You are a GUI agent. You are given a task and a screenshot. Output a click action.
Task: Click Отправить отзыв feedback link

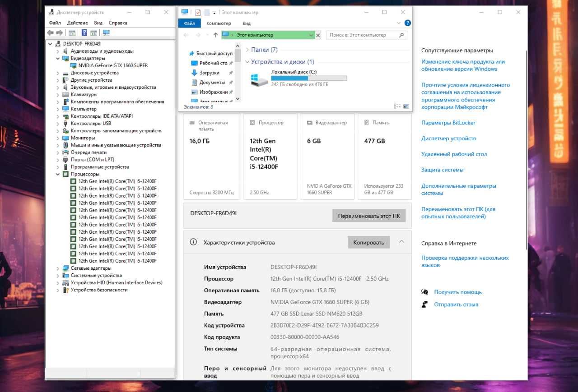click(456, 304)
